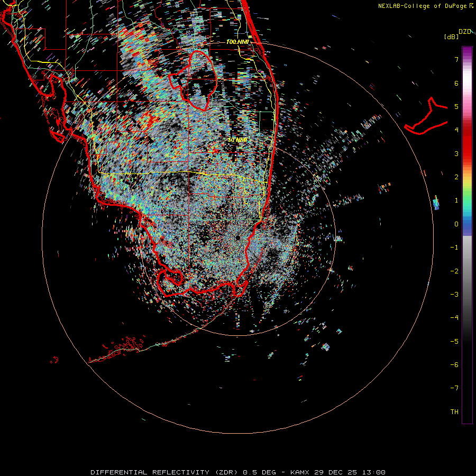Select the 7 value on the scale
476x476 pixels.
click(x=456, y=59)
